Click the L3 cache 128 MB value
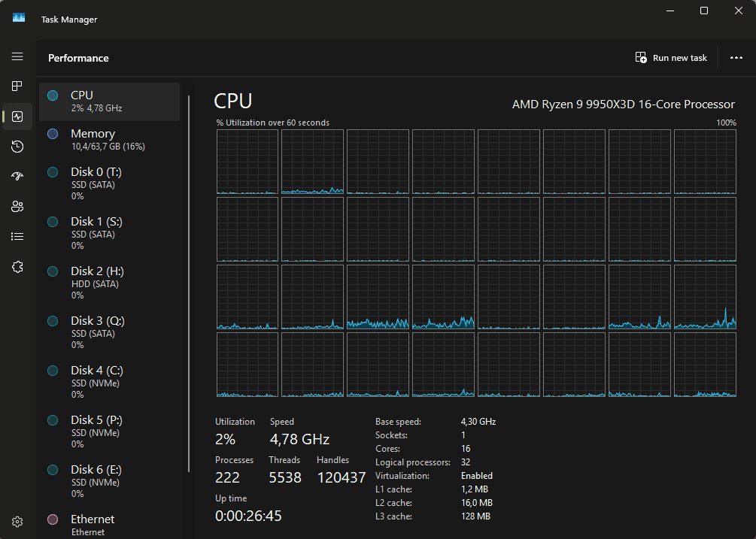Image resolution: width=756 pixels, height=539 pixels. pos(475,516)
